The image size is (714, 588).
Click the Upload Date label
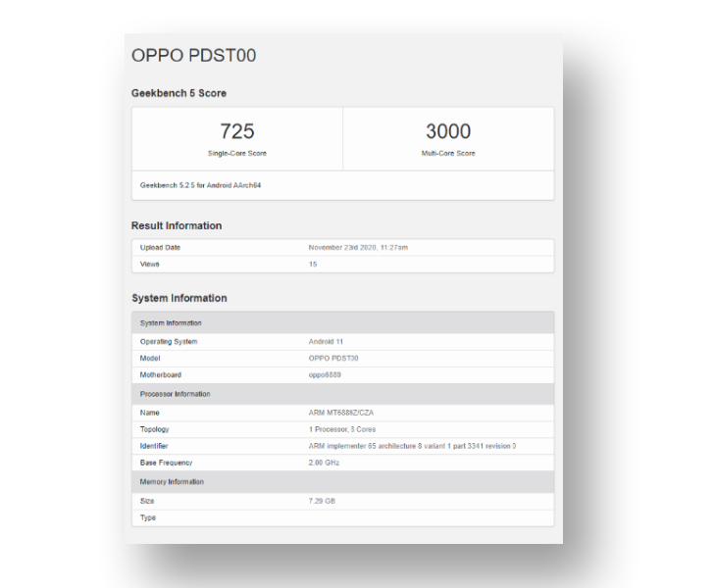tap(160, 248)
